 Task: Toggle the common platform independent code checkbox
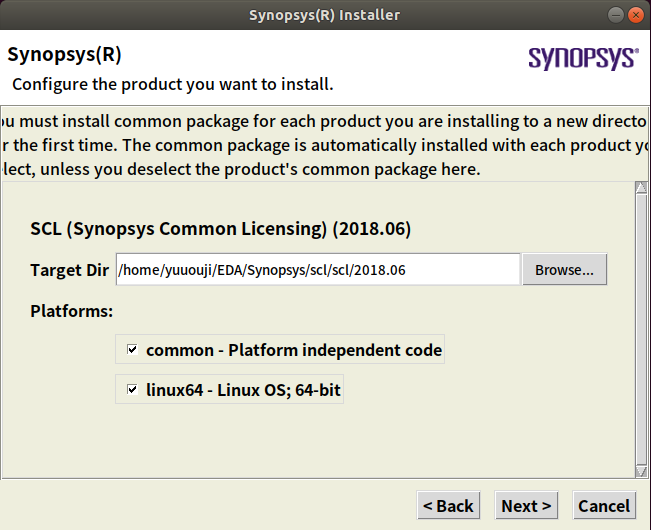coord(132,350)
